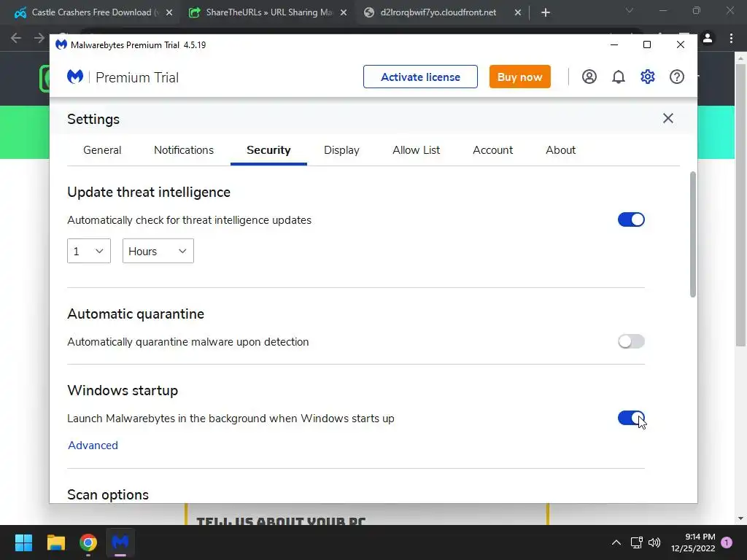The height and width of the screenshot is (560, 747).
Task: Click the Scan options heading
Action: (108, 495)
